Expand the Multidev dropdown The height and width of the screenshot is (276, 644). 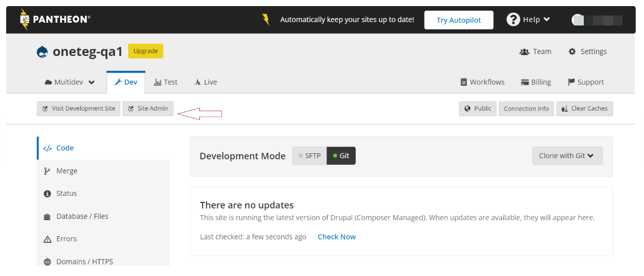coord(70,82)
